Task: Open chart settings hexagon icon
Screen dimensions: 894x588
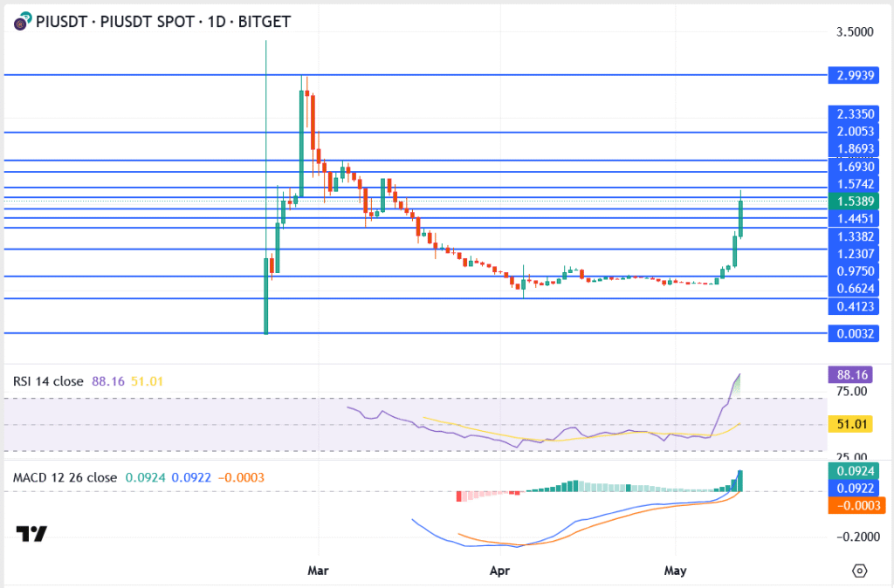Action: point(859,571)
